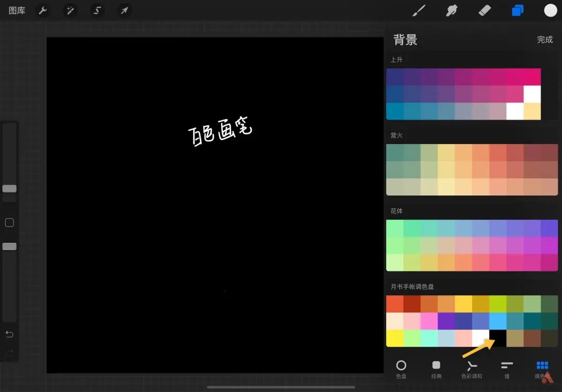Screen dimensions: 562x392
Task: Tap the 白色画笔 handwriting on canvas
Action: 220,130
